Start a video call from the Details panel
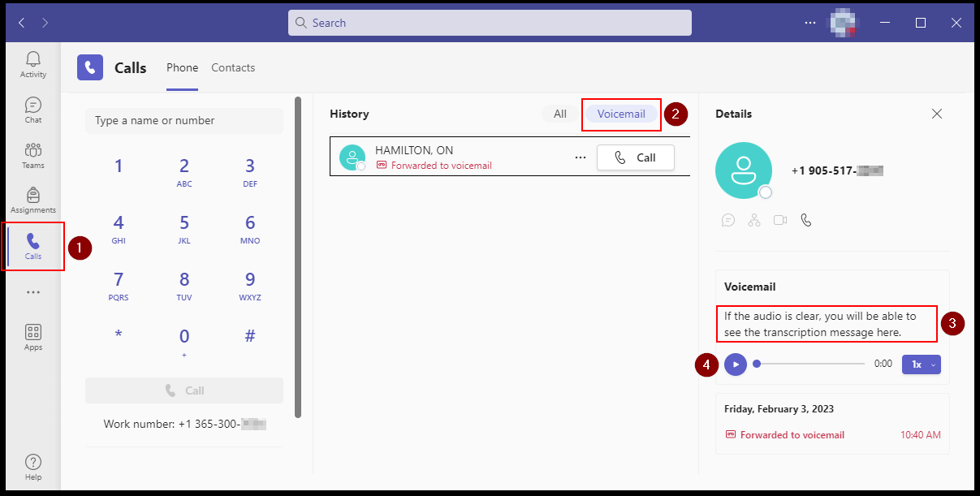980x496 pixels. (x=780, y=219)
